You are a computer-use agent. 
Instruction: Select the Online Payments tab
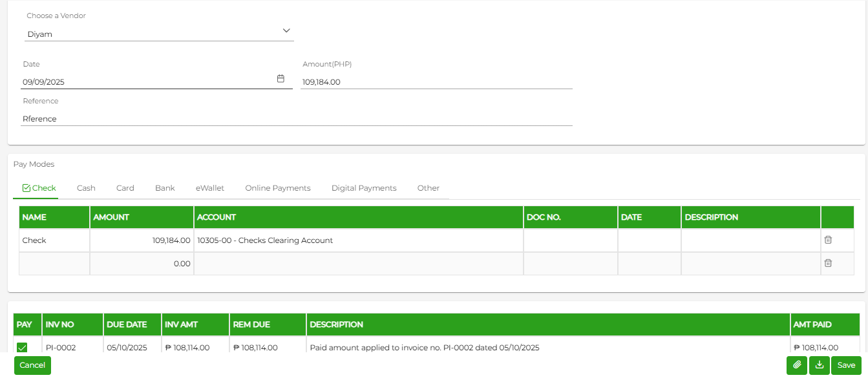click(278, 188)
